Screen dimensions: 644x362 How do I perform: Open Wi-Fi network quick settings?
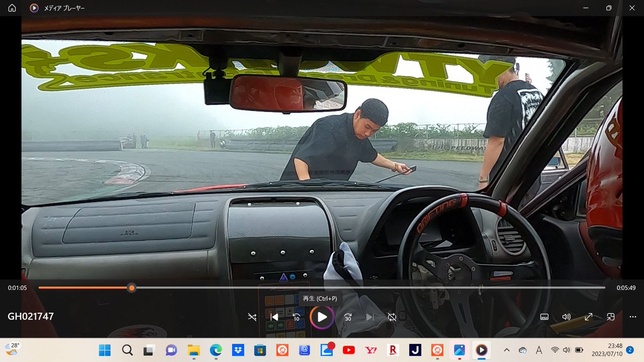pos(555,350)
